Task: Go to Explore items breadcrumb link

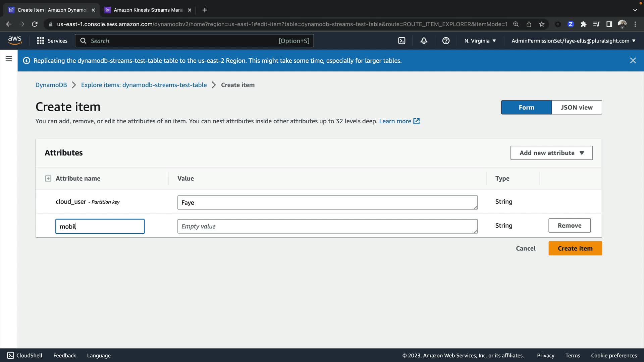Action: [x=144, y=85]
